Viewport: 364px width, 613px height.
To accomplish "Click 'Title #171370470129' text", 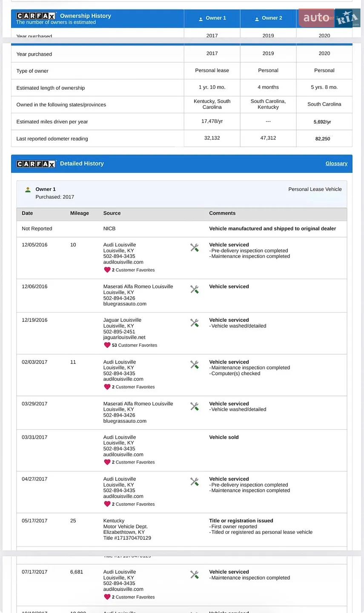I will [x=127, y=538].
